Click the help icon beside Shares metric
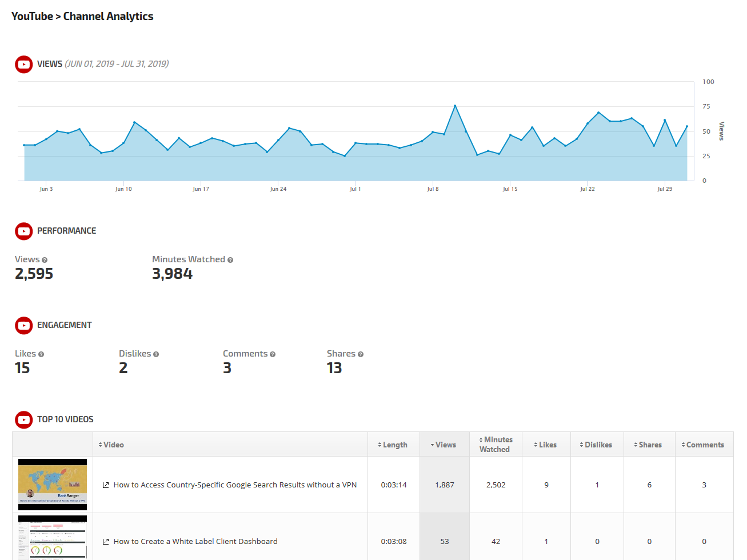 click(x=361, y=354)
